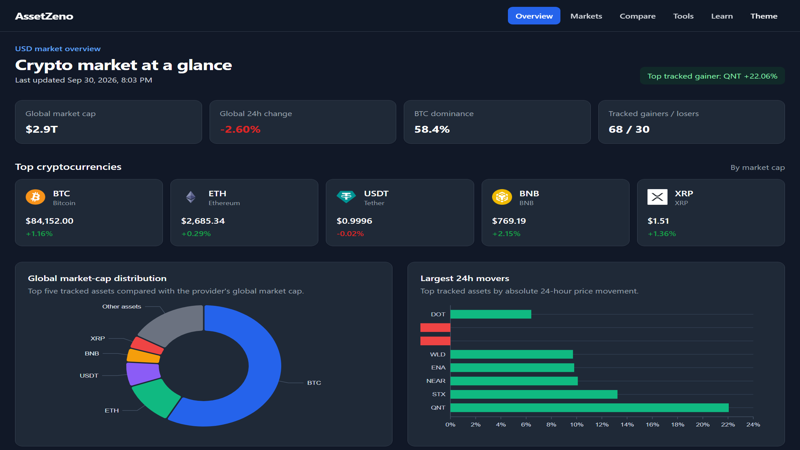Click the ETH price $2,685.34

pos(203,221)
